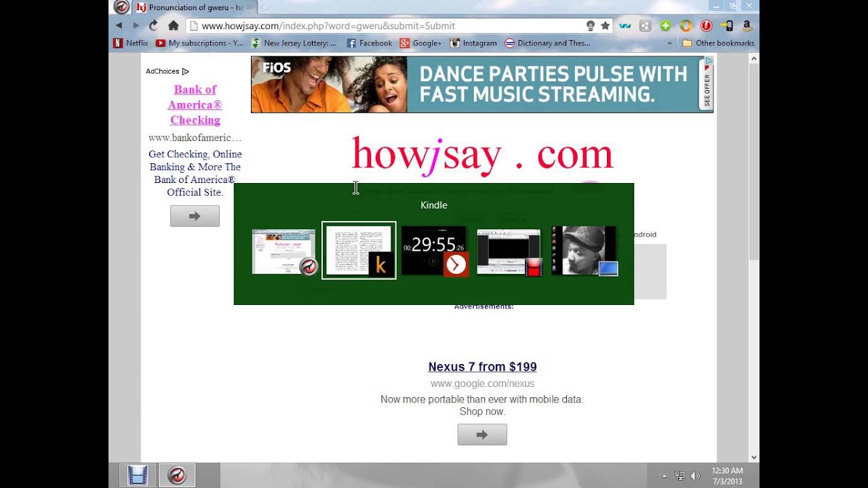This screenshot has width=868, height=488.
Task: Expand hidden bookmarks chevron
Action: click(670, 43)
